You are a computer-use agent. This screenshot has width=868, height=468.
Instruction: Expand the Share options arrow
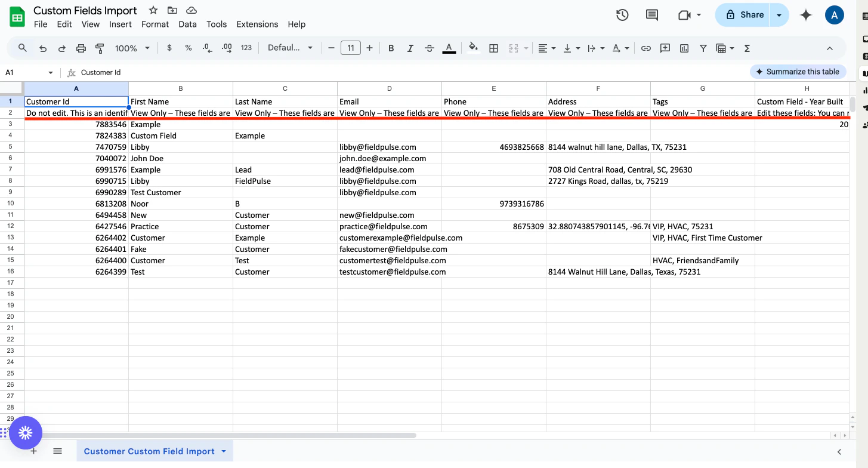(x=779, y=15)
